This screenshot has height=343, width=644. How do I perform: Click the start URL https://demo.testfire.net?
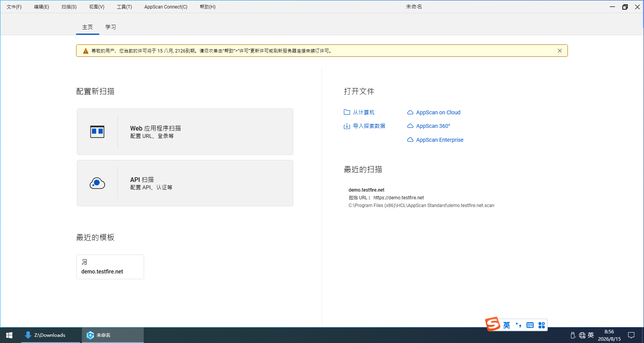click(x=399, y=198)
